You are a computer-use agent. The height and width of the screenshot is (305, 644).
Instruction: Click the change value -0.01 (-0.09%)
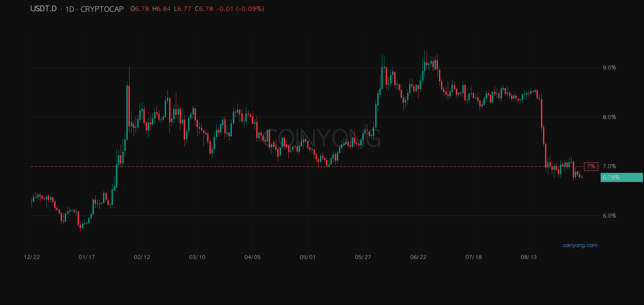tap(240, 9)
